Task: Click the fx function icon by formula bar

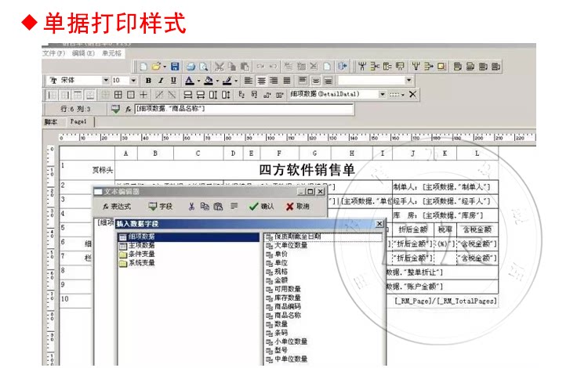Action: pos(128,109)
